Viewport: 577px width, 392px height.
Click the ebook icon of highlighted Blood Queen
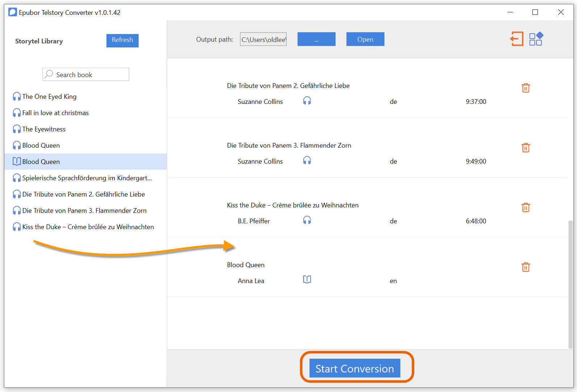[17, 161]
